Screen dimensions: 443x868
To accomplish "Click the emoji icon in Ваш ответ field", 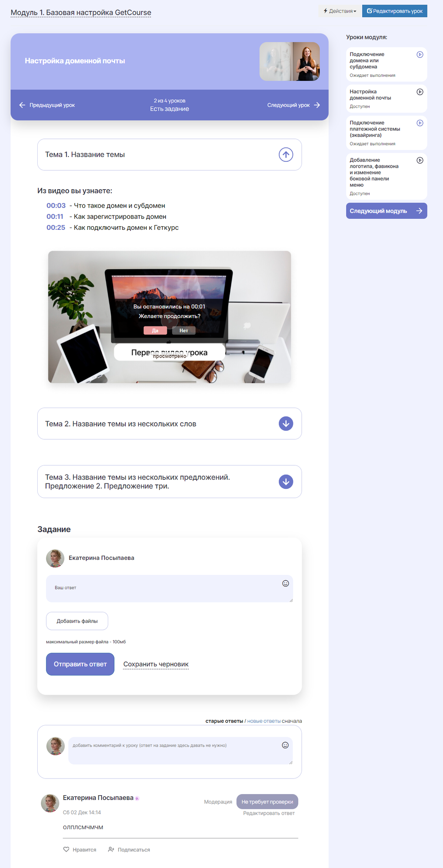I will point(285,583).
